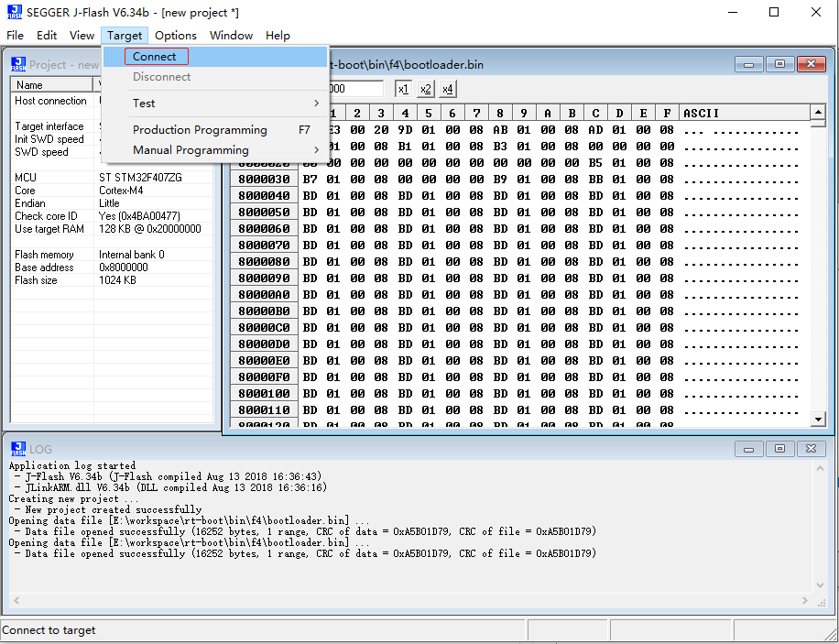Screen dimensions: 839x644
Task: Set hex view column width to x2
Action: (425, 89)
